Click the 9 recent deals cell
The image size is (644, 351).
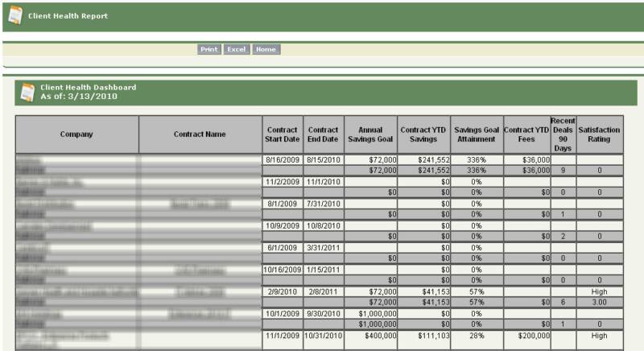pyautogui.click(x=563, y=170)
